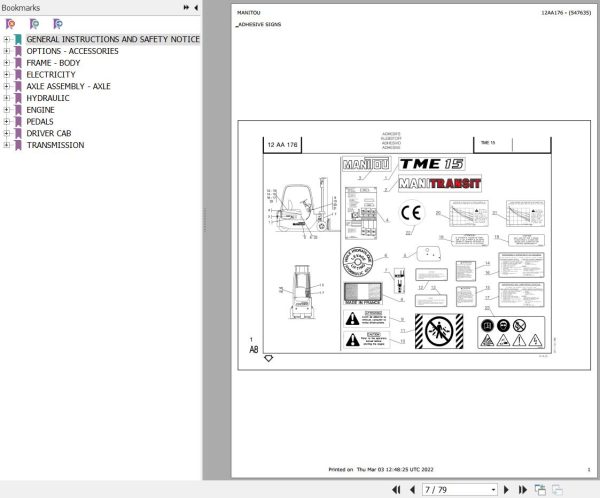
Task: Jump to last page button
Action: pyautogui.click(x=522, y=490)
